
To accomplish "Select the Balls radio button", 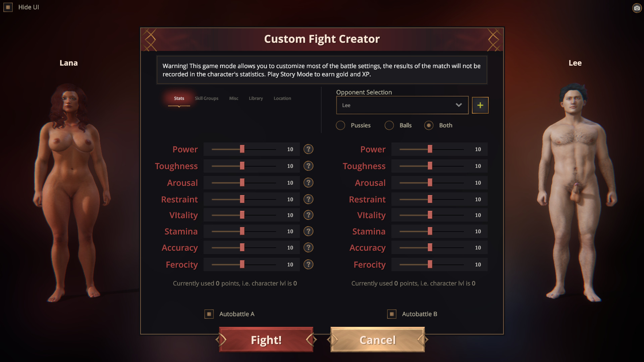I will pos(389,125).
